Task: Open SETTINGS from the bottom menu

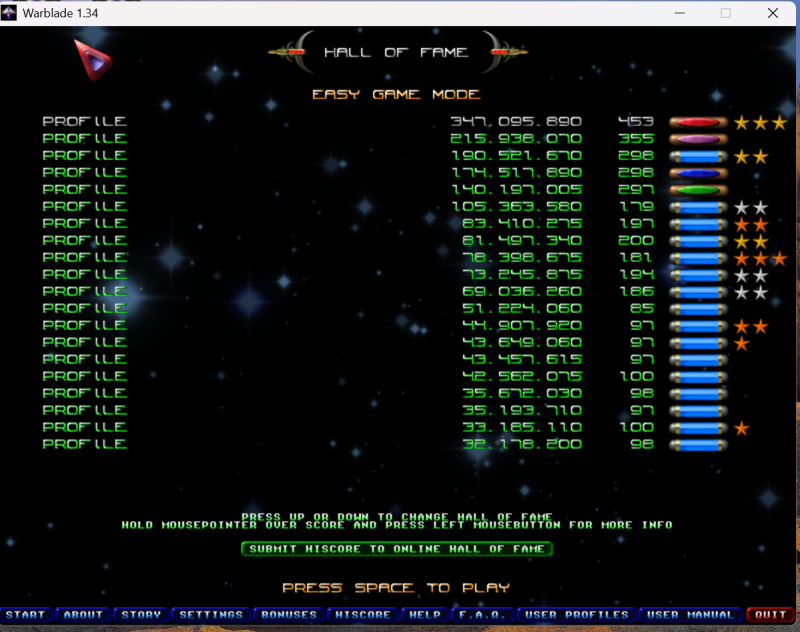Action: coord(211,615)
